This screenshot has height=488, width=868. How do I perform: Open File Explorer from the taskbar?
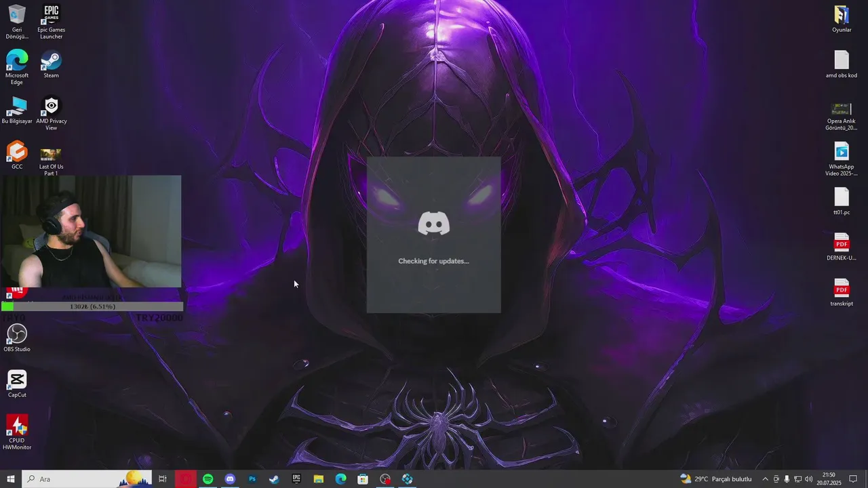click(319, 479)
